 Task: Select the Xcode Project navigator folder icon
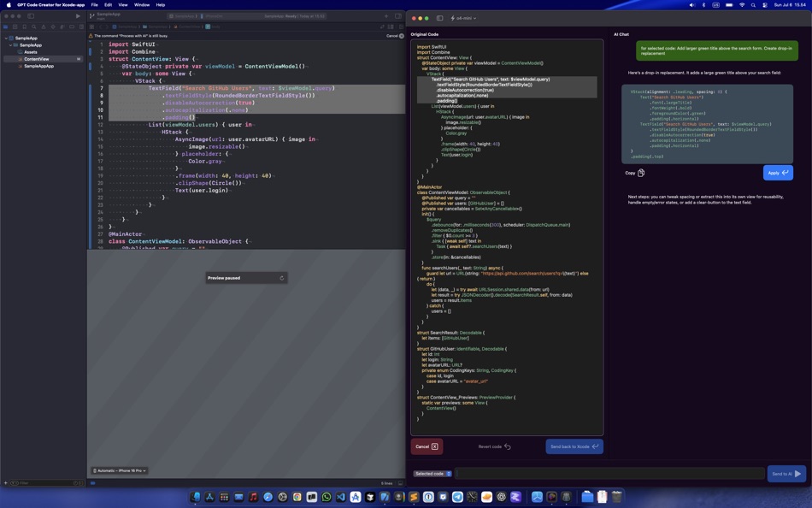pyautogui.click(x=5, y=27)
